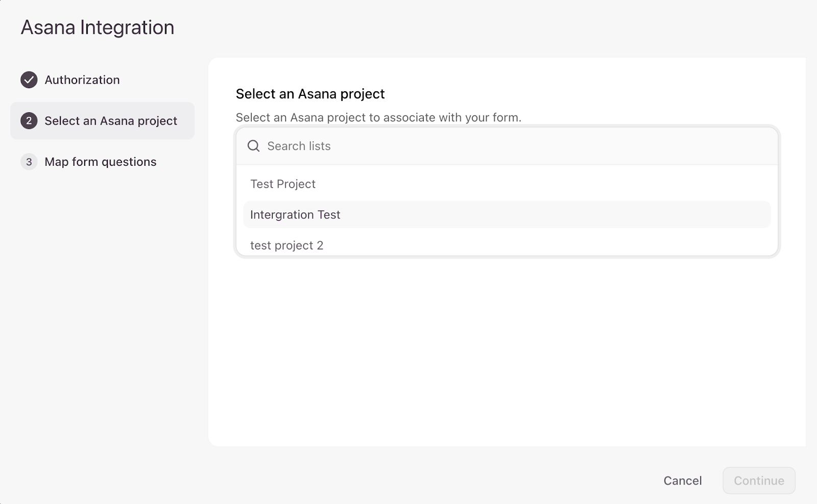Click the Select an Asana project panel heading
Viewport: 817px width, 504px height.
pos(310,94)
